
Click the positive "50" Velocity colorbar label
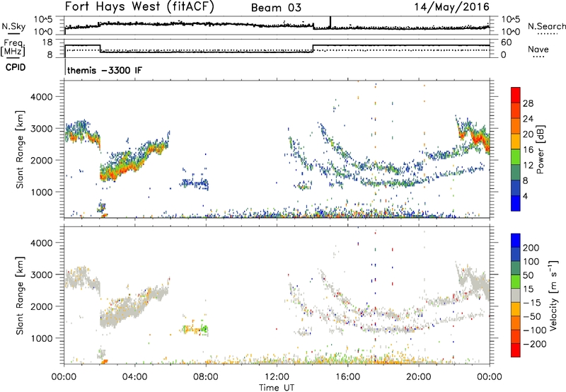point(528,275)
